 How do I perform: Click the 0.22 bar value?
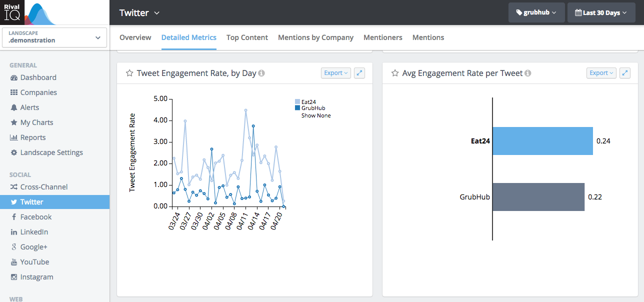click(x=595, y=197)
